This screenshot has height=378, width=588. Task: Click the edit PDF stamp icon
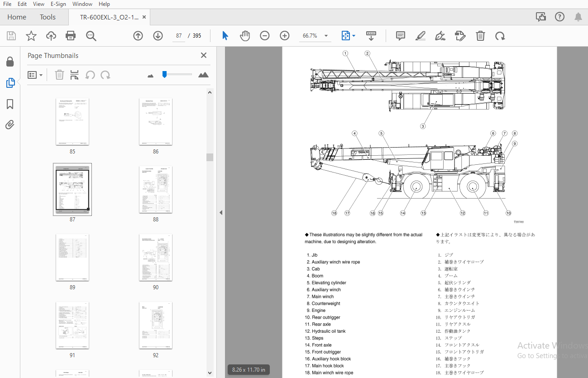click(460, 36)
